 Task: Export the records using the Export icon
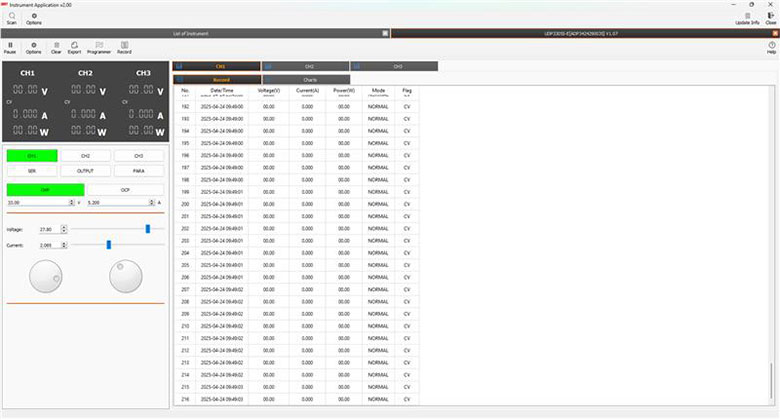coord(75,47)
